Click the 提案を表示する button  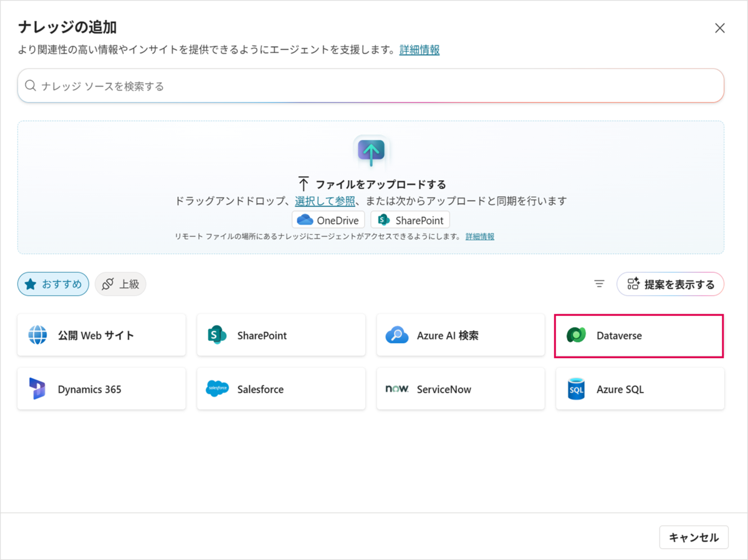coord(670,283)
